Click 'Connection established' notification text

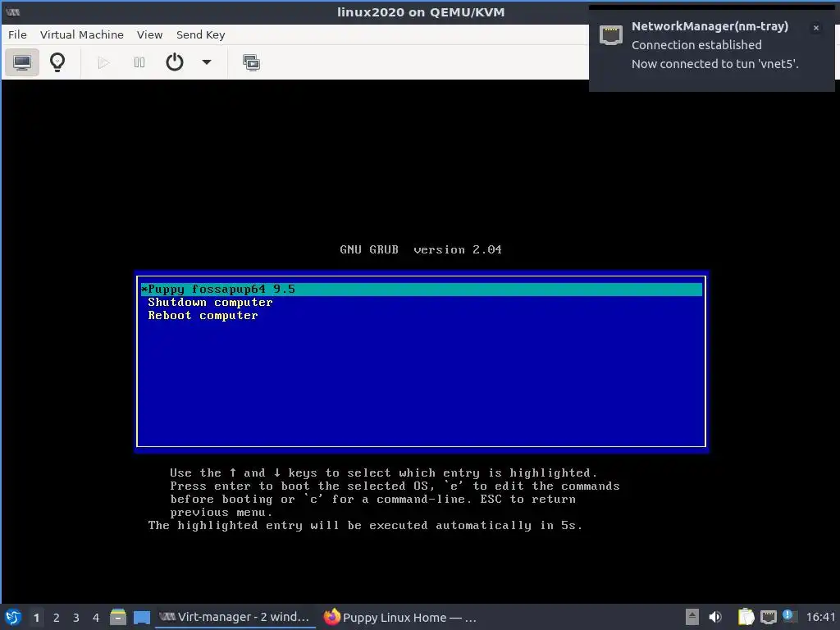[x=696, y=45]
